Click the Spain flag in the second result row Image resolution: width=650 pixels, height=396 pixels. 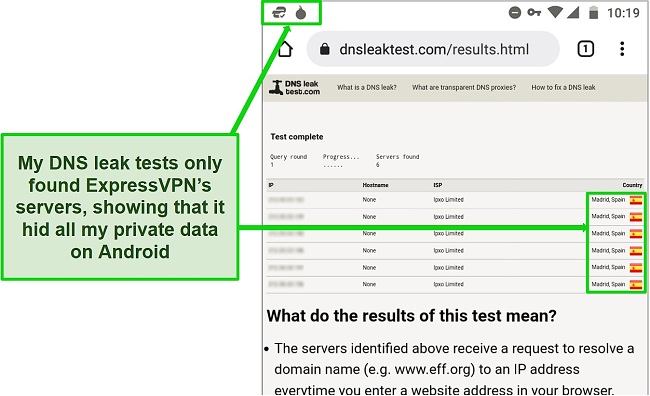(x=635, y=217)
